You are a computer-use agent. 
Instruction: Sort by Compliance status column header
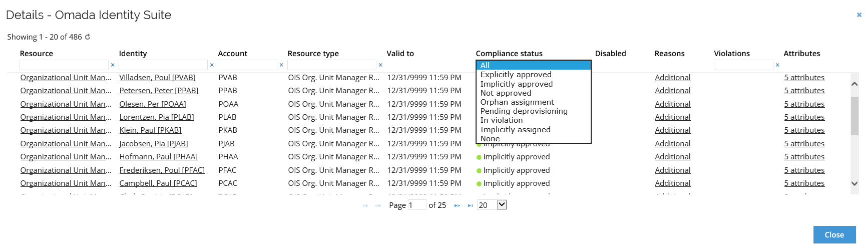pyautogui.click(x=509, y=54)
